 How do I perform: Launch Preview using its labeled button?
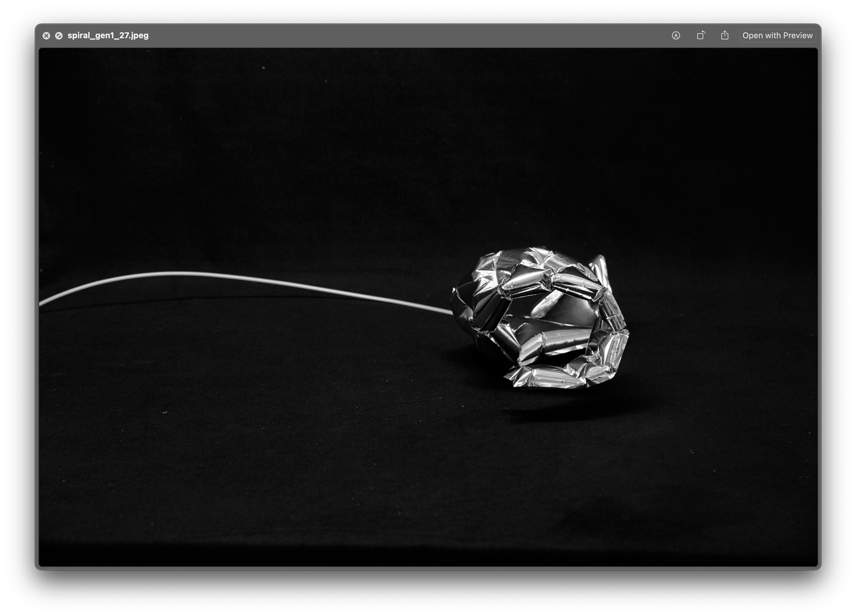tap(777, 36)
